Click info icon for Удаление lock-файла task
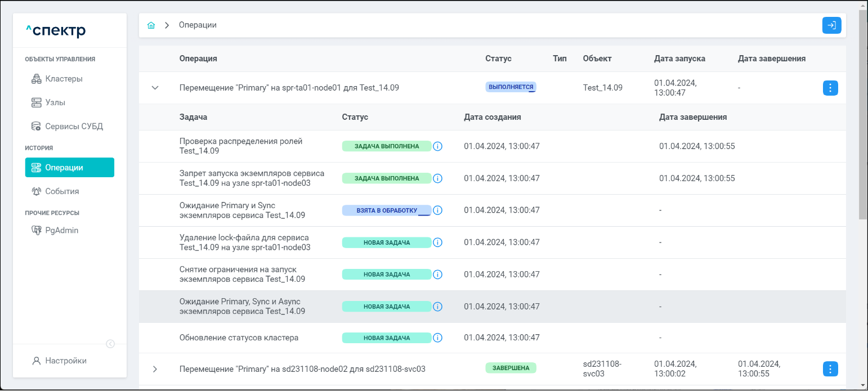Image resolution: width=868 pixels, height=391 pixels. click(437, 242)
